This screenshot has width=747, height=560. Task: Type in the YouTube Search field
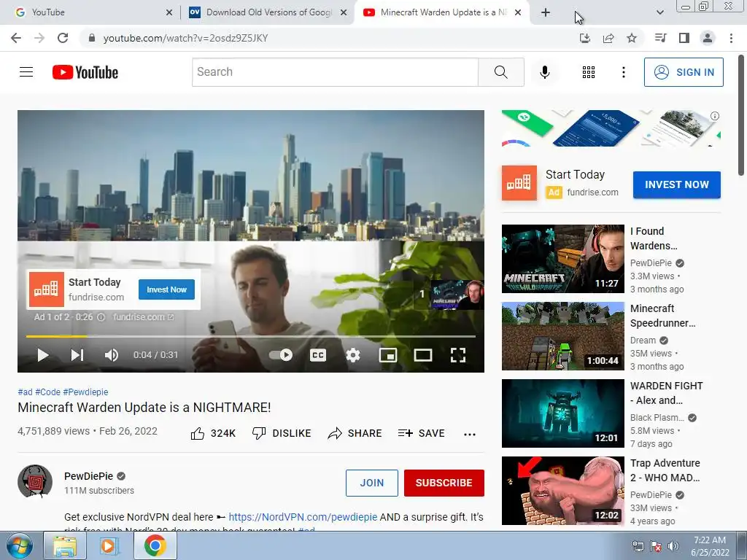335,72
